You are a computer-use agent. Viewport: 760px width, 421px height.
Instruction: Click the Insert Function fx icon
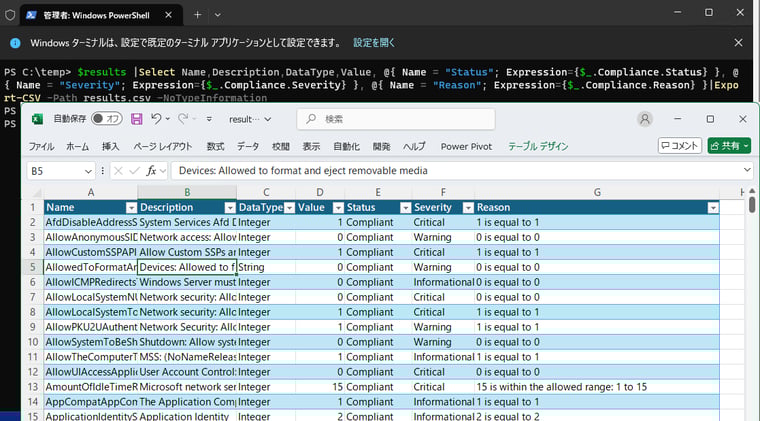(x=151, y=171)
